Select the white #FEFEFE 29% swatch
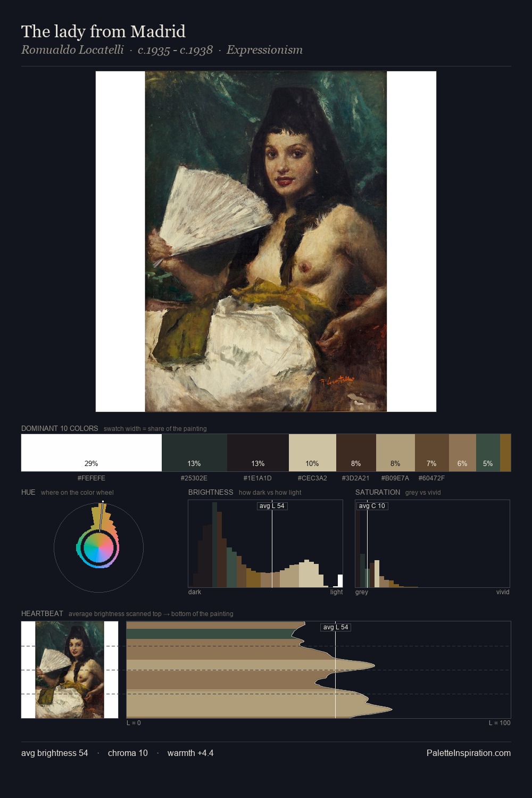Image resolution: width=532 pixels, height=798 pixels. tap(92, 453)
